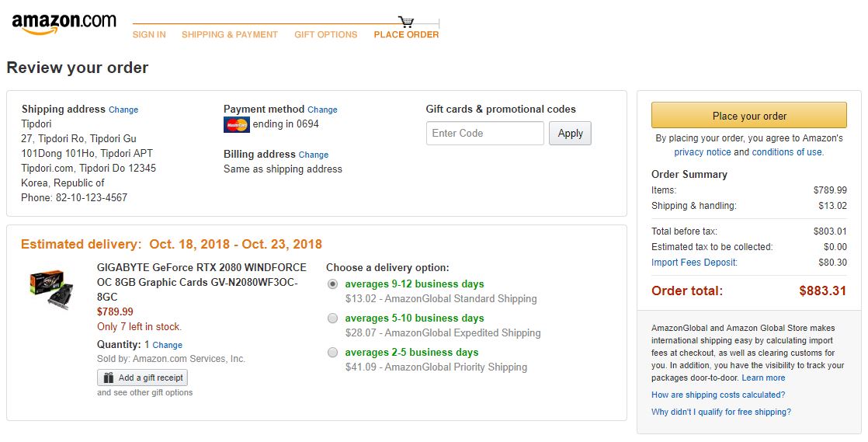Choose AmazonGlobal Expedited Shipping radio button

point(333,318)
